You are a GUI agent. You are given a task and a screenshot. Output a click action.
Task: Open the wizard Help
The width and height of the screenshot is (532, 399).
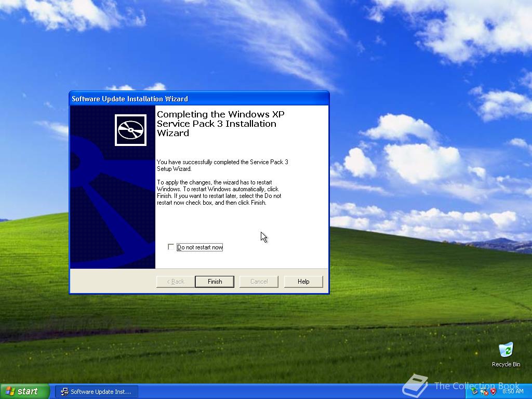[303, 281]
